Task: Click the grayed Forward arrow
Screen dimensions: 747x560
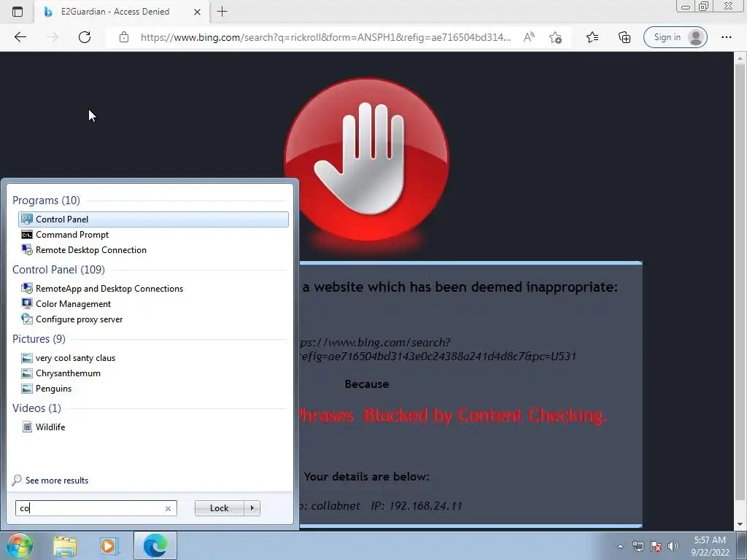Action: [53, 37]
